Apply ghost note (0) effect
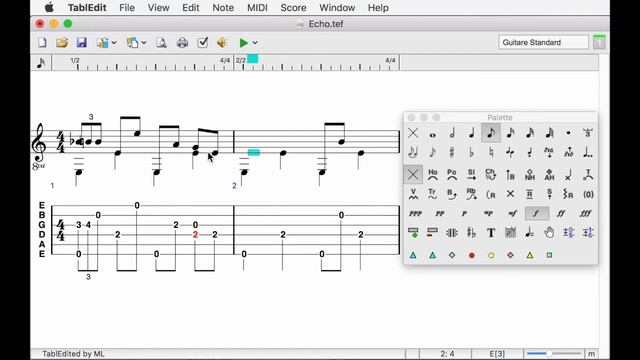Viewport: 640px width, 360px height. click(x=588, y=194)
